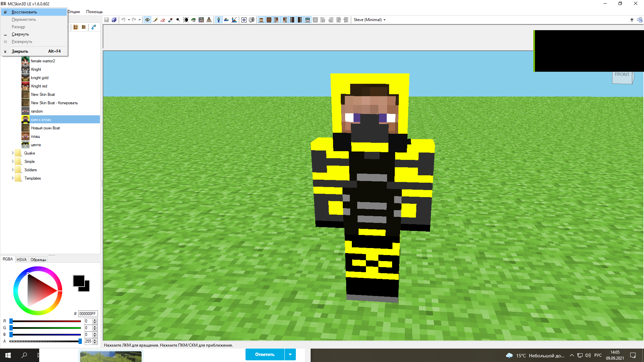Click the large tree icons grid button

tap(76, 27)
